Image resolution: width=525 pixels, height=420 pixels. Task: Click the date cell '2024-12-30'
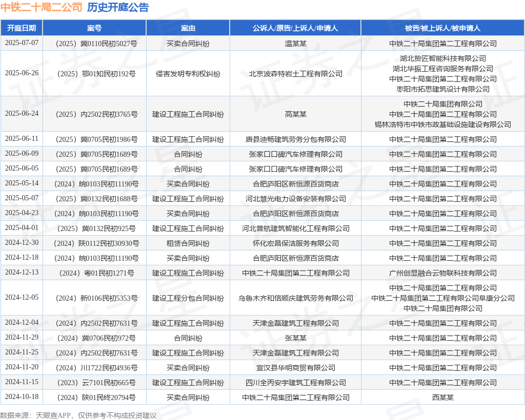pyautogui.click(x=22, y=242)
